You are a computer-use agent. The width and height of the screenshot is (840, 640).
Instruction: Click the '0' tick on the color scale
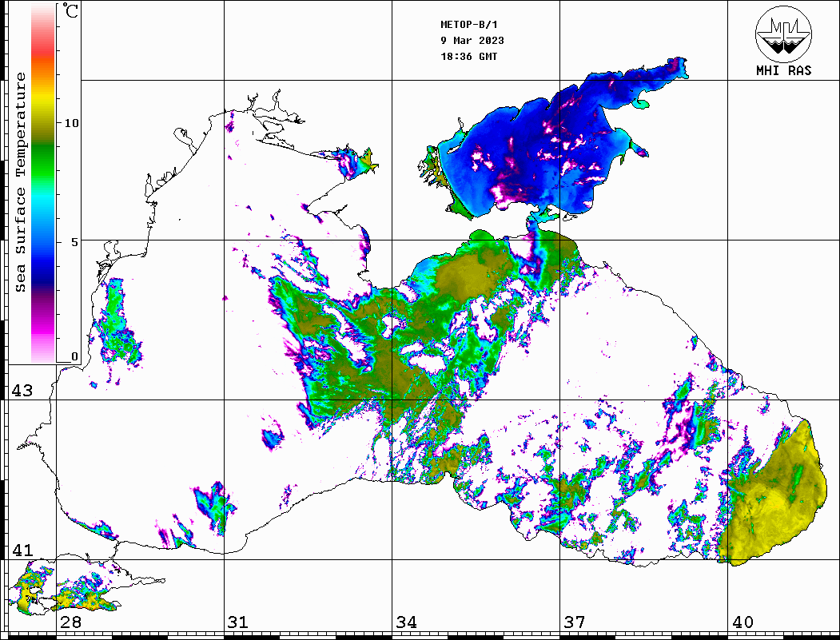[74, 356]
